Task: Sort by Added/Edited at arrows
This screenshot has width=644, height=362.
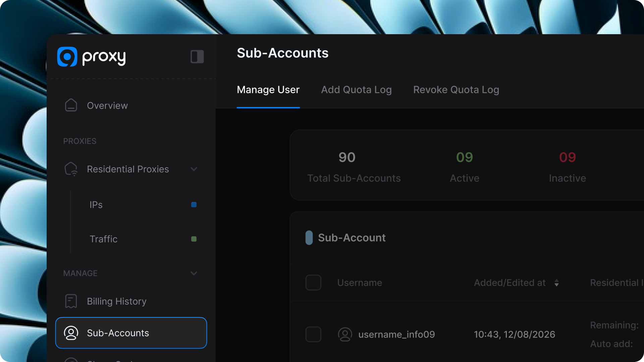Action: [556, 283]
